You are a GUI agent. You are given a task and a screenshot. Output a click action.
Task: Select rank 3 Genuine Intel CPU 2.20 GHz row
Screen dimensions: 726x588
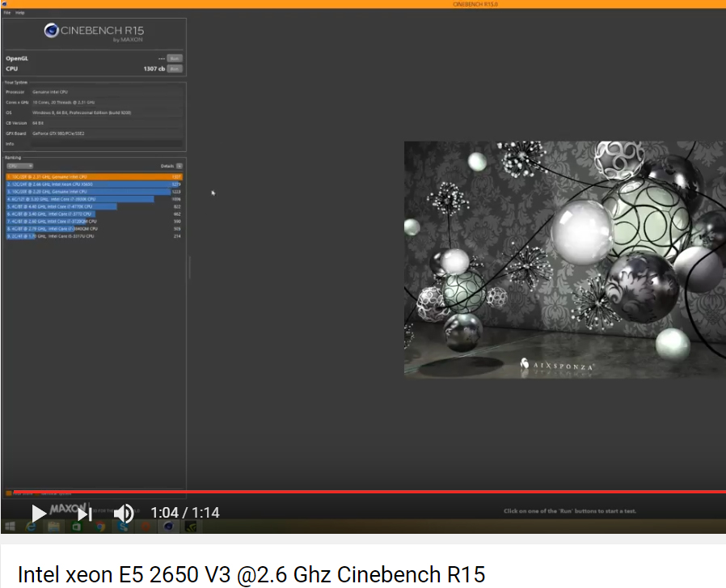(x=94, y=192)
